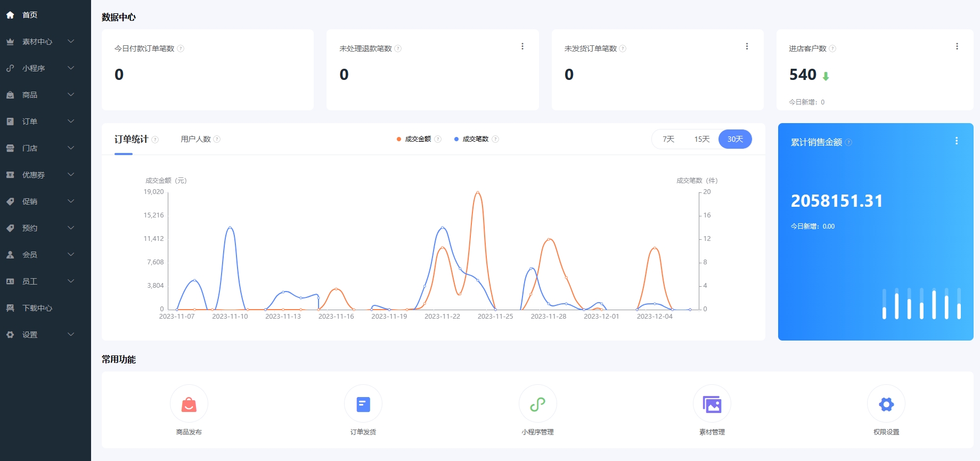Viewport: 980px width, 461px height.
Task: Switch to 用户人数 tab
Action: (x=195, y=139)
